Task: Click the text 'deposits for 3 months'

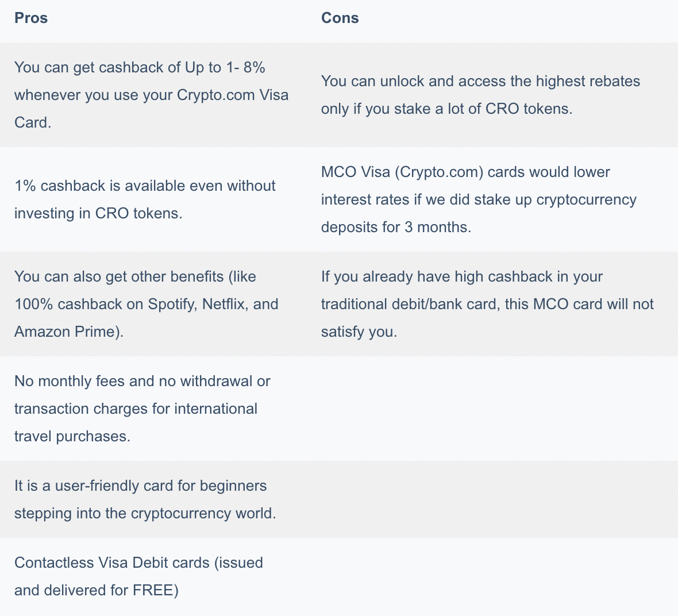Action: 396,227
